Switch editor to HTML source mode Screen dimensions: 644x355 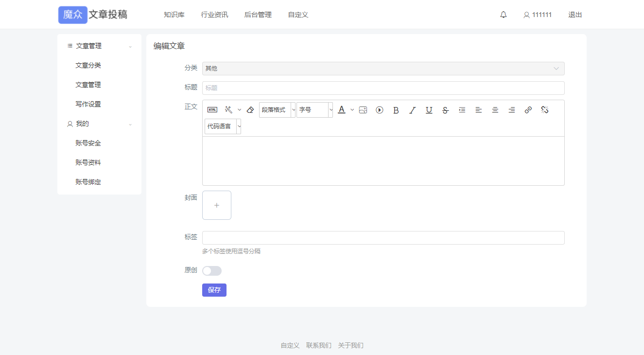point(212,110)
